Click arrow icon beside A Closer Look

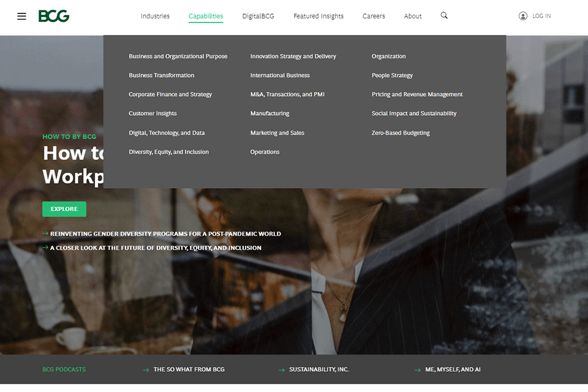45,247
